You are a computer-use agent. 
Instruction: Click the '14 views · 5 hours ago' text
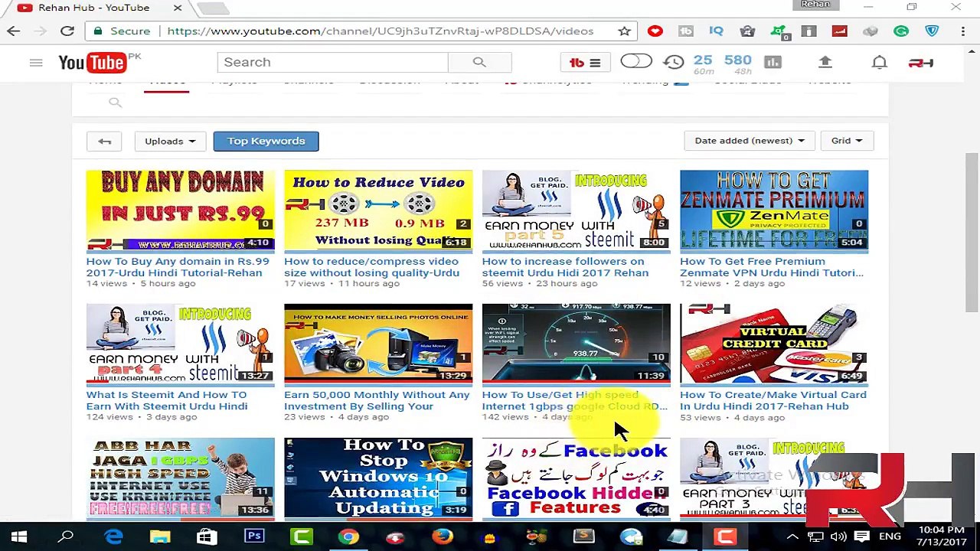[141, 283]
